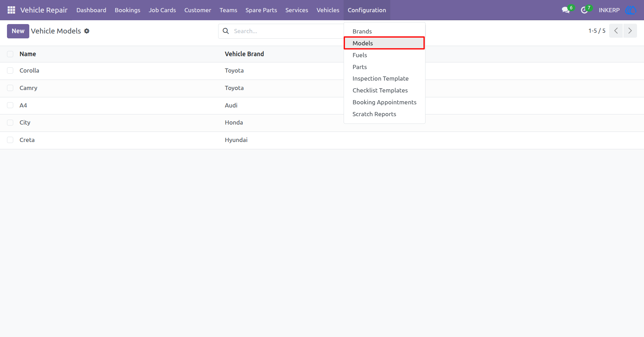Open the Vehicle Models gear settings
The height and width of the screenshot is (337, 644).
(x=87, y=31)
